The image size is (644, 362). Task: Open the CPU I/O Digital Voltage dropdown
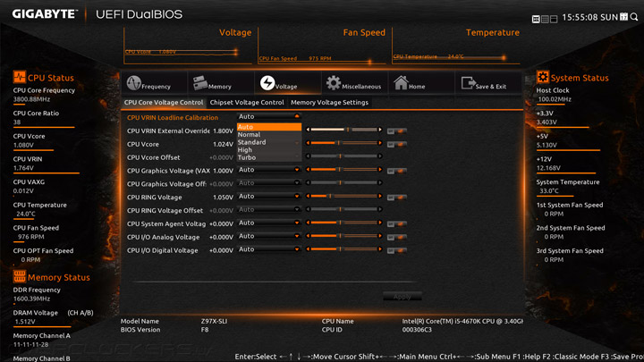[x=269, y=249]
